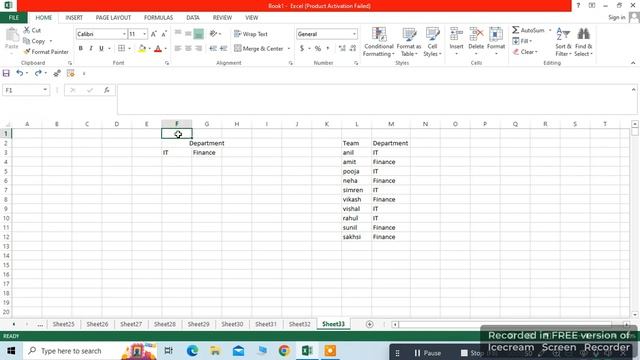Screen dimensions: 640x360
Task: Open the font size dropdown
Action: tap(144, 34)
